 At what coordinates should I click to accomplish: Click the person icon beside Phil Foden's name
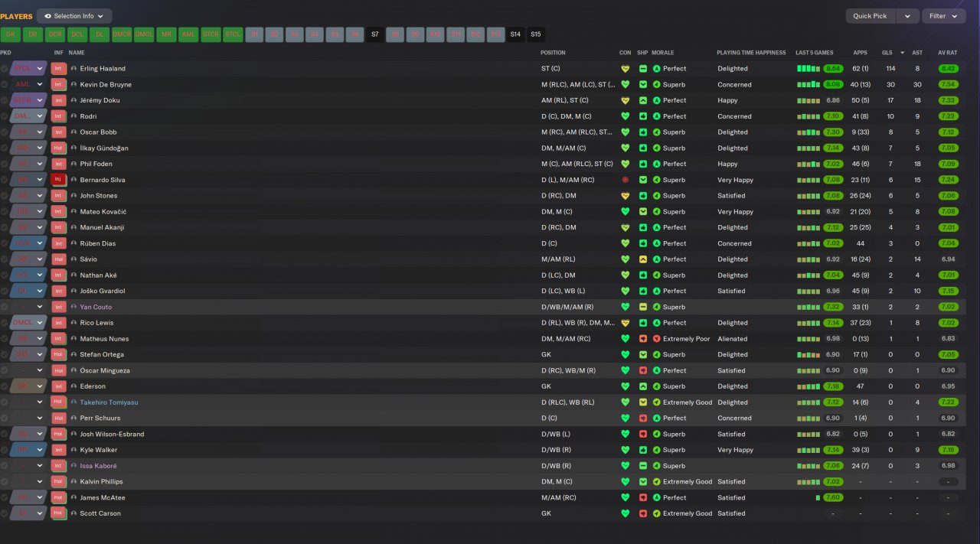(x=73, y=164)
